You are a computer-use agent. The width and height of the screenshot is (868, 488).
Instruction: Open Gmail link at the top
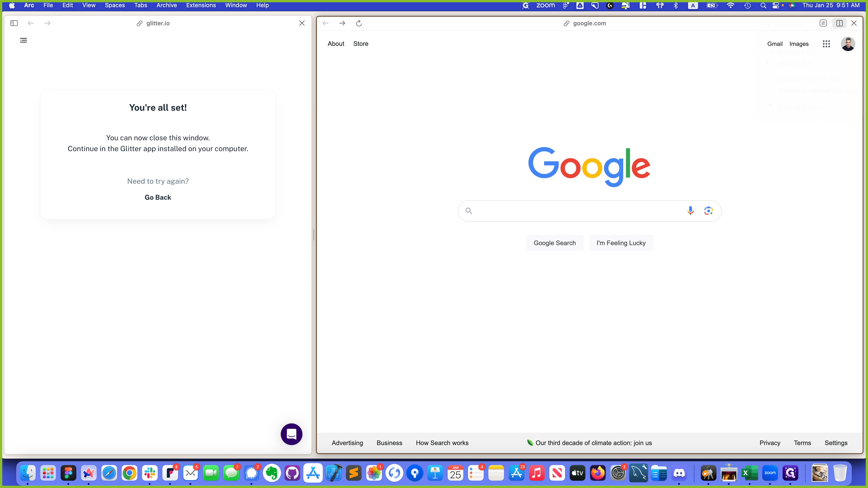pyautogui.click(x=775, y=44)
